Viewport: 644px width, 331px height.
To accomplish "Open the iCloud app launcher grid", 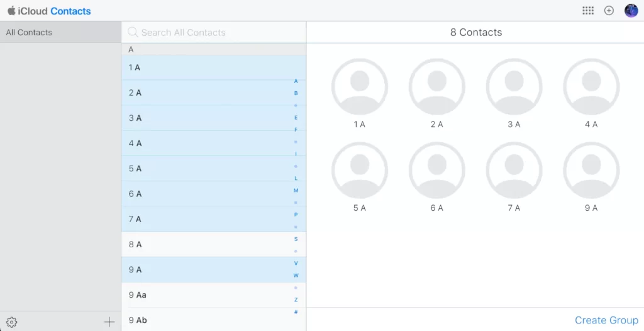I will click(x=588, y=11).
